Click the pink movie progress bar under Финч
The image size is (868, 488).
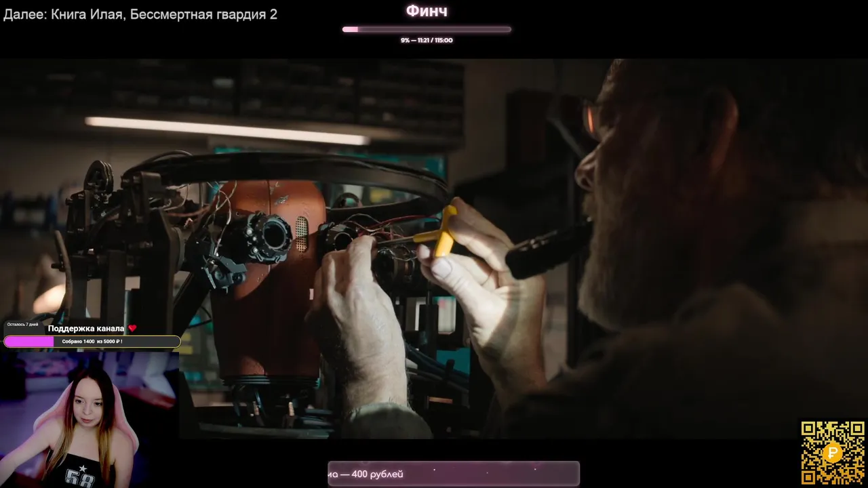(x=427, y=29)
